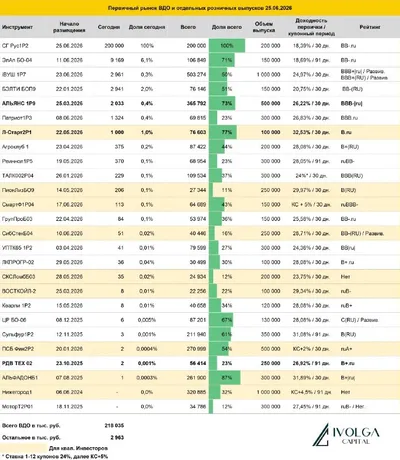This screenshot has width=400, height=460.
Task: Select the Л-Старт2Р1 instrument cell
Action: tap(17, 132)
